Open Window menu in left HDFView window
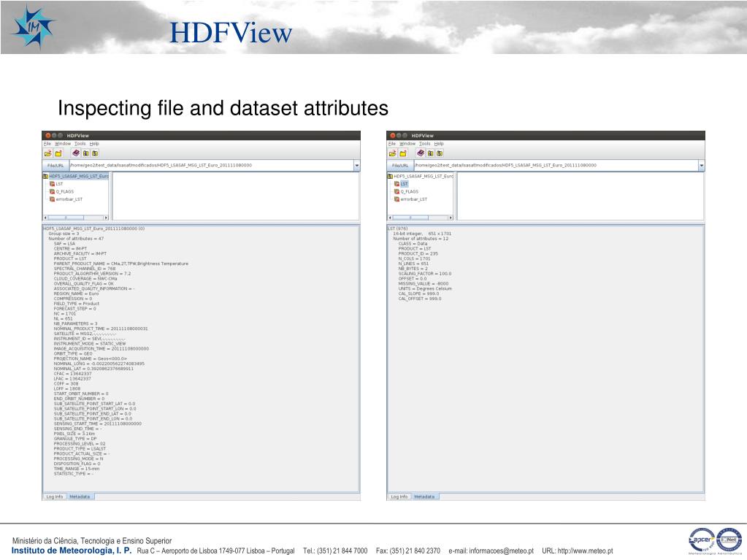The image size is (747, 560). tap(62, 143)
